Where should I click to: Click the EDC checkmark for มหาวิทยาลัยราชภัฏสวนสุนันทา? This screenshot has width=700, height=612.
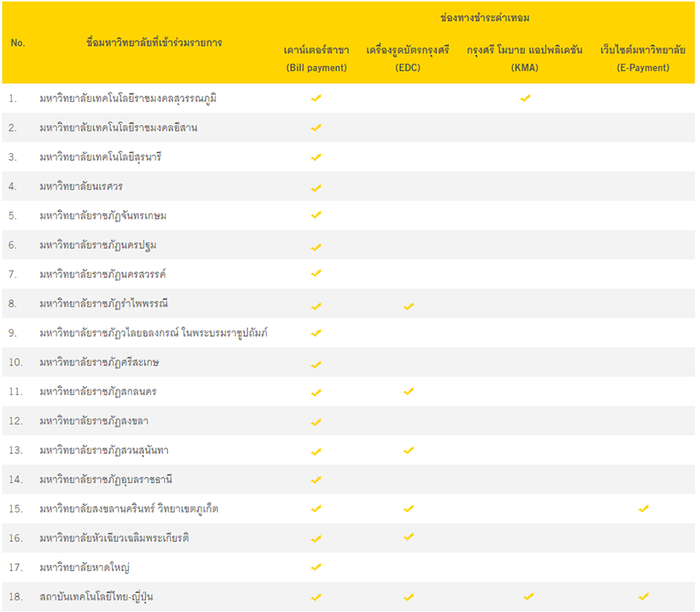pyautogui.click(x=408, y=450)
